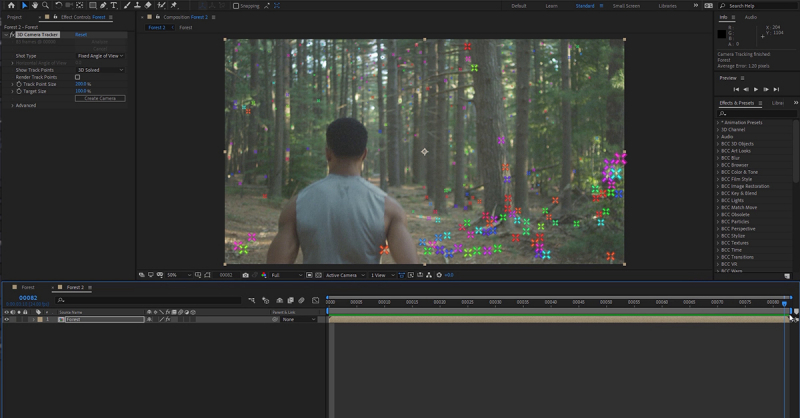This screenshot has width=800, height=418.
Task: Open the Show Track Points dropdown
Action: pos(100,70)
